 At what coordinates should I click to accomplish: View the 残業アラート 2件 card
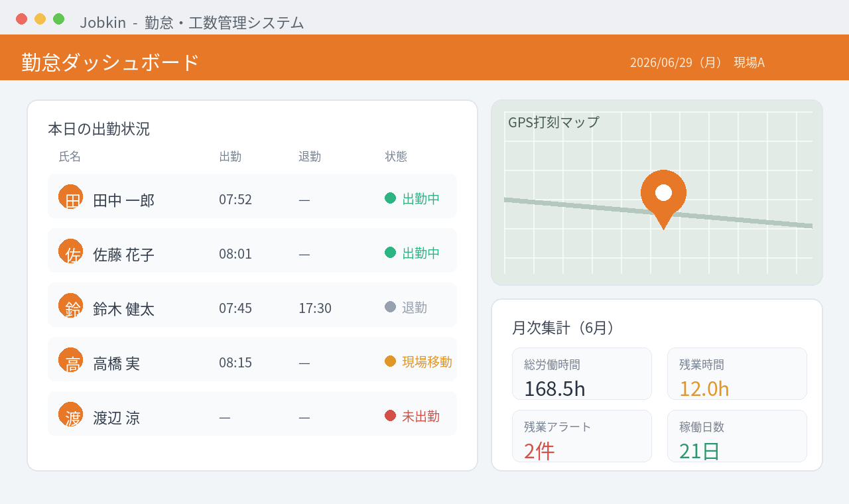[x=582, y=436]
